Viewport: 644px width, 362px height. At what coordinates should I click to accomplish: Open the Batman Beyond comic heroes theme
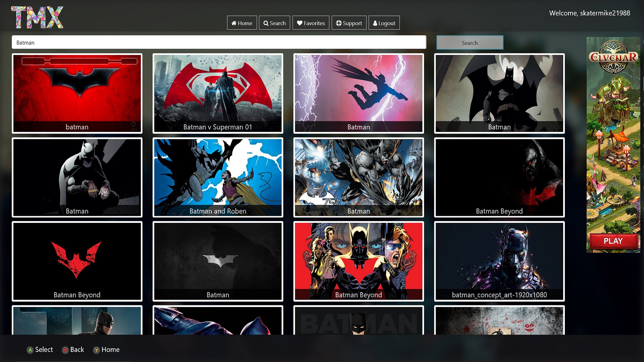click(x=358, y=261)
